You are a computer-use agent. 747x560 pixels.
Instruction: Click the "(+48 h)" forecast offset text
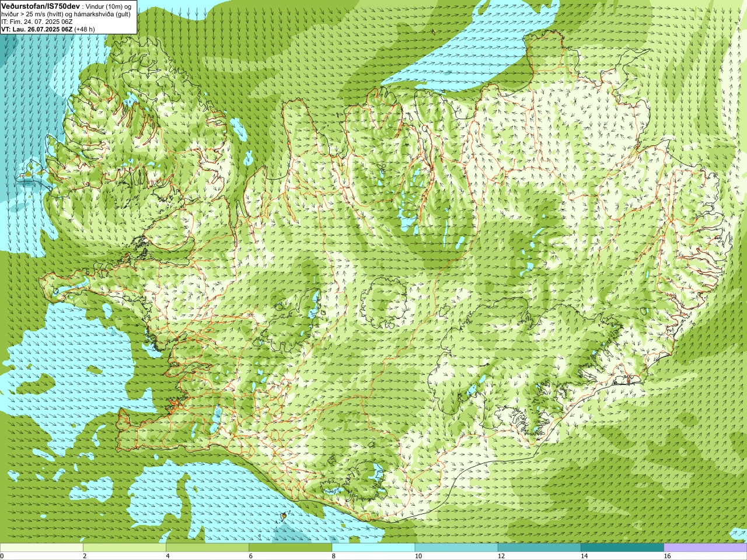pos(85,29)
